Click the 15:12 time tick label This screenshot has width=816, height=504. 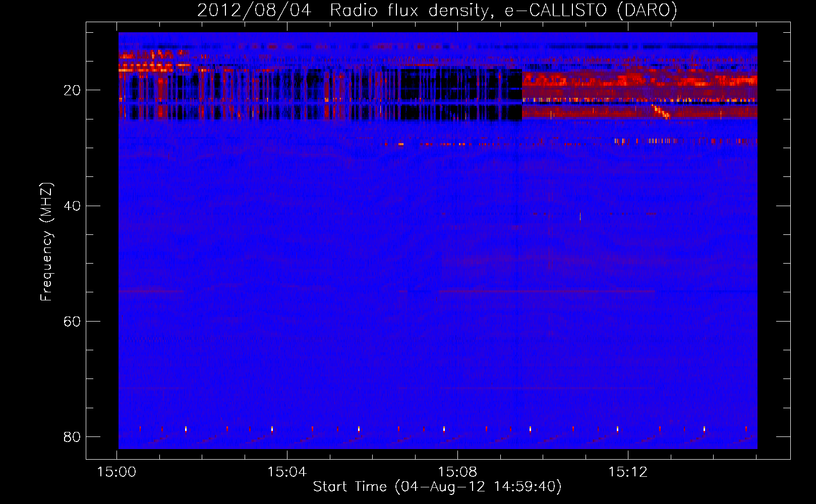628,472
